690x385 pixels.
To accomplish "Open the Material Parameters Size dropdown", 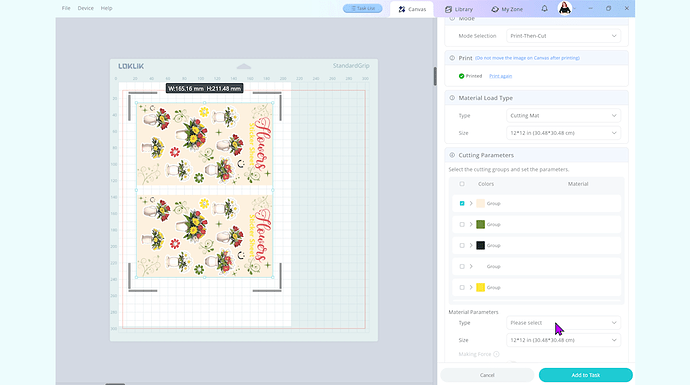I will pyautogui.click(x=563, y=340).
